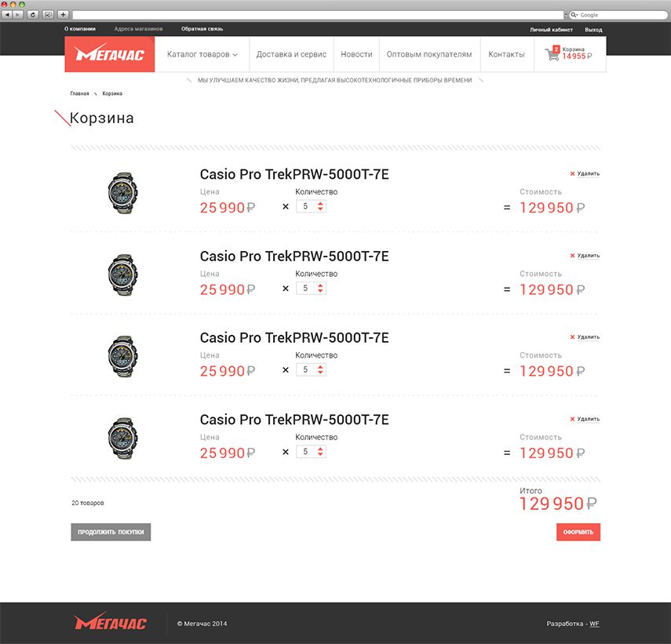Increase quantity of the third product
The image size is (671, 644).
point(320,367)
